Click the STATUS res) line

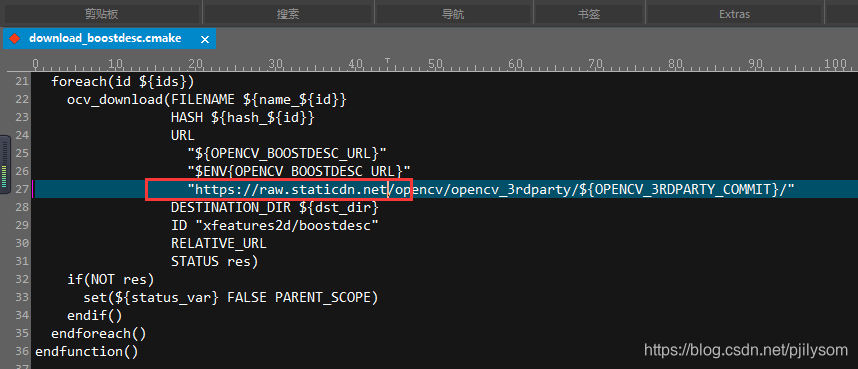click(214, 261)
